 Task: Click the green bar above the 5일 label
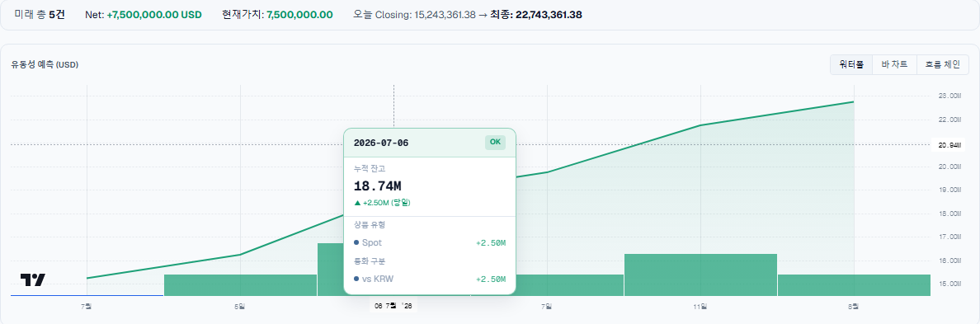240,285
